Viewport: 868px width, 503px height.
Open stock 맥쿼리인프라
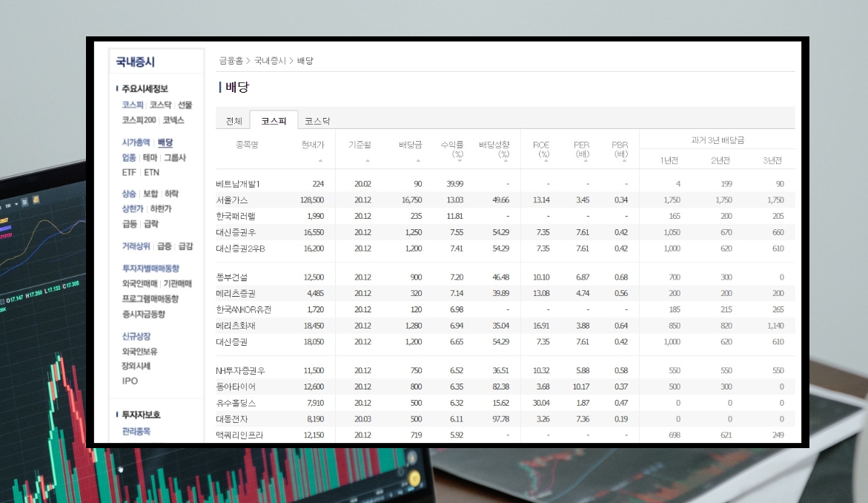239,435
